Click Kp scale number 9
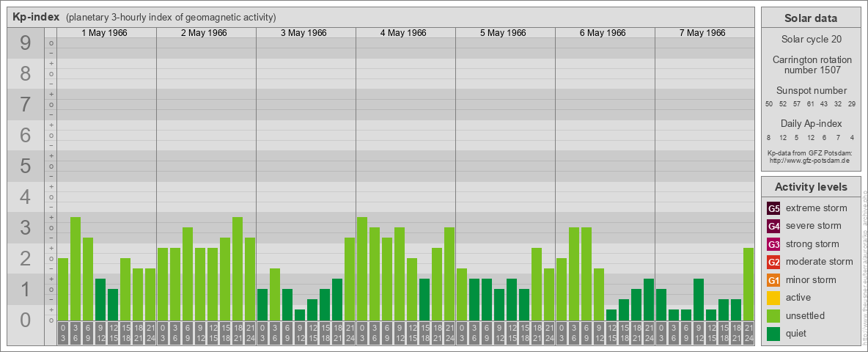 (26, 43)
